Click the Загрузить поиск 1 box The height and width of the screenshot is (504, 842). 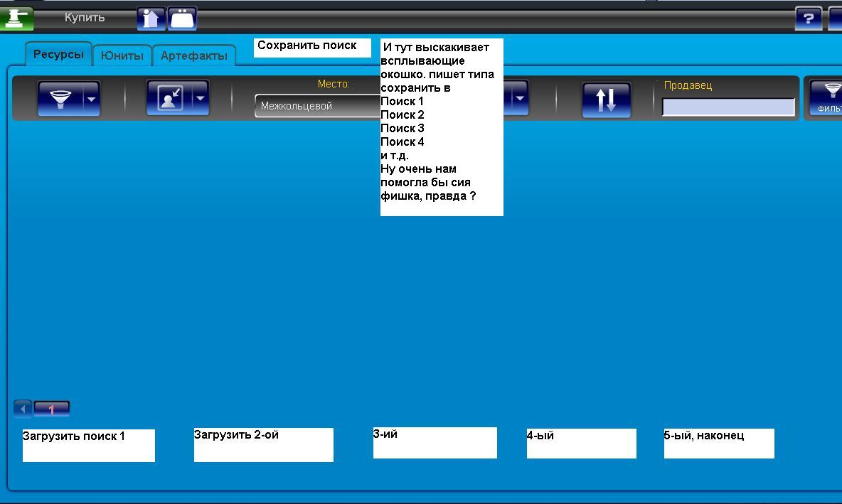click(88, 445)
